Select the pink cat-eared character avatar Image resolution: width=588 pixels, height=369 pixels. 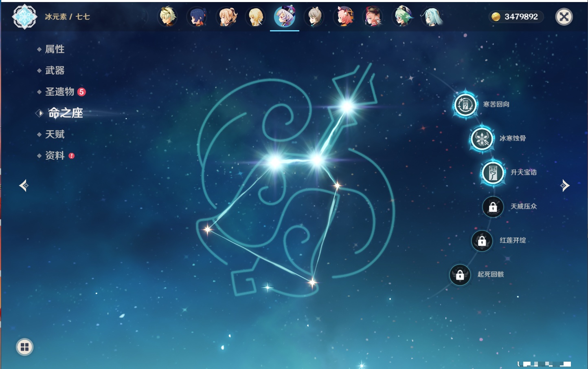pos(344,17)
